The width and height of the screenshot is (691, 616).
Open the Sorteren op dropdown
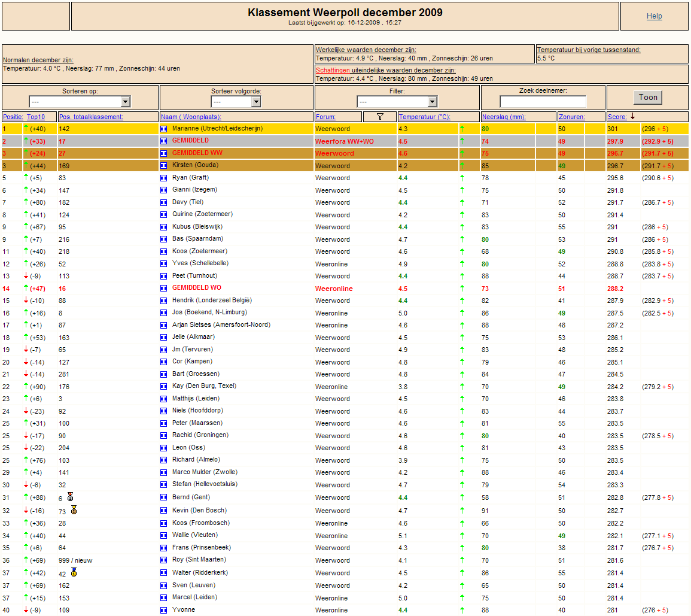(80, 102)
